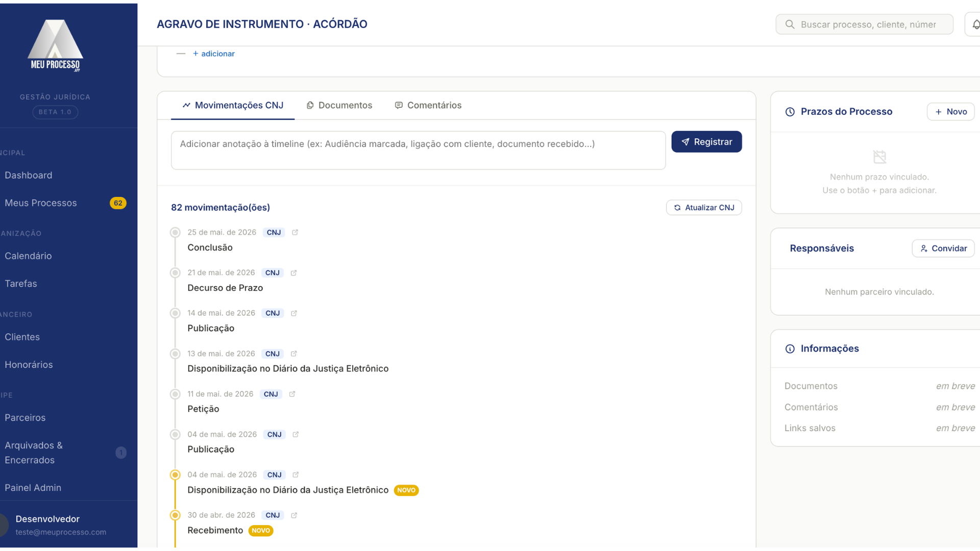Screen dimensions: 980x551
Task: Click the 62 badge on Meus Processos
Action: [118, 203]
